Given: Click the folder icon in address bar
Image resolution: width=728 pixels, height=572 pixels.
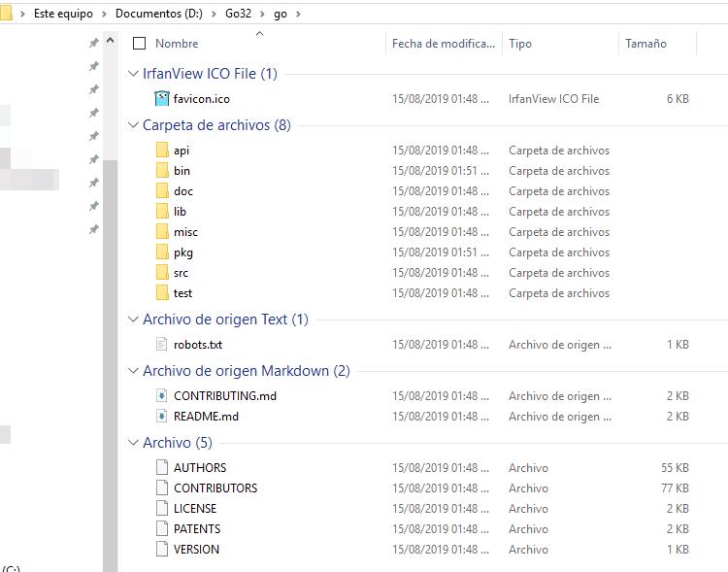Looking at the screenshot, I should click(x=6, y=14).
